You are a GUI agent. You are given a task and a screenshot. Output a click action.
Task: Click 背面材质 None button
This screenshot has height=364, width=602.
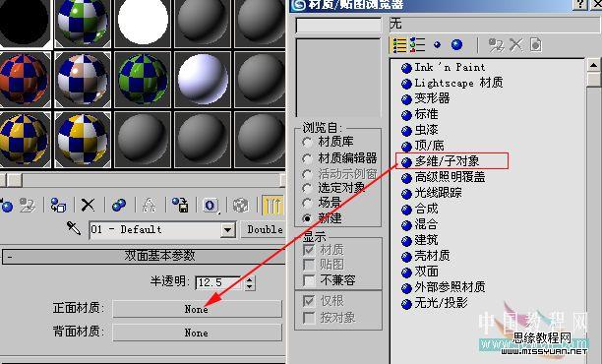pos(197,333)
